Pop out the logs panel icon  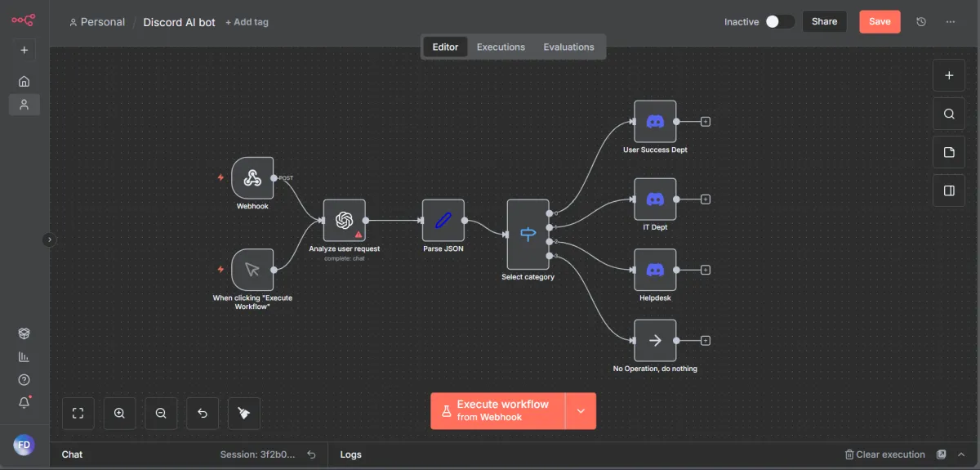(942, 454)
